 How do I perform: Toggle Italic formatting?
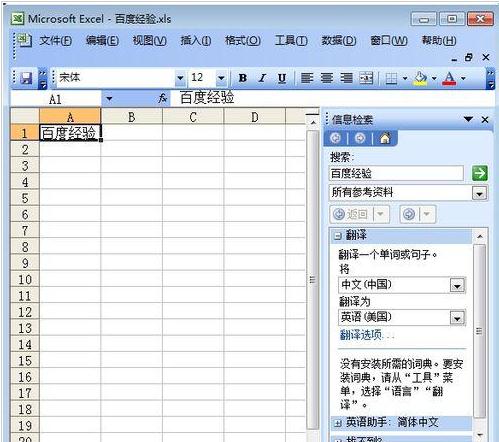tap(262, 78)
